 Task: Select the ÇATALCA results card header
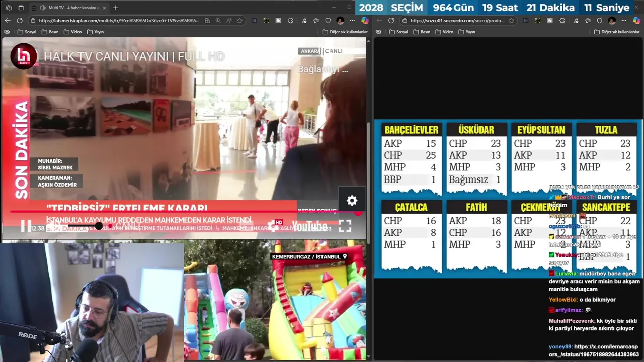(412, 207)
